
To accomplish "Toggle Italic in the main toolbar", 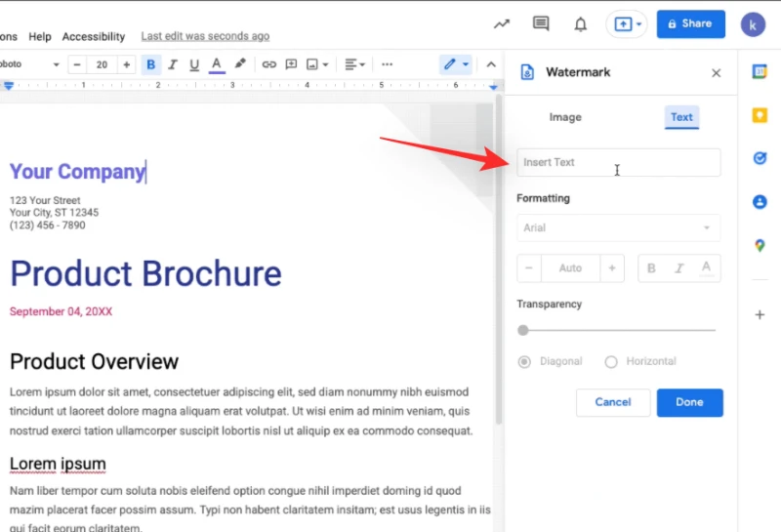I will [173, 64].
